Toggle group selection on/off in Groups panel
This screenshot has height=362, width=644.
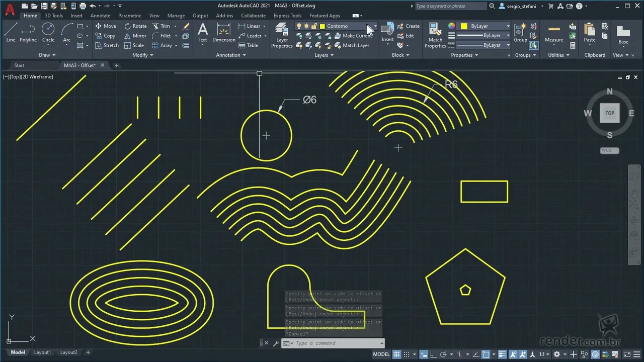pos(533,45)
